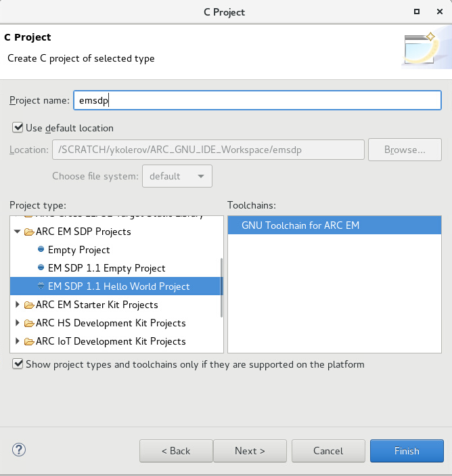
Task: Click the Finish button
Action: [x=407, y=451]
